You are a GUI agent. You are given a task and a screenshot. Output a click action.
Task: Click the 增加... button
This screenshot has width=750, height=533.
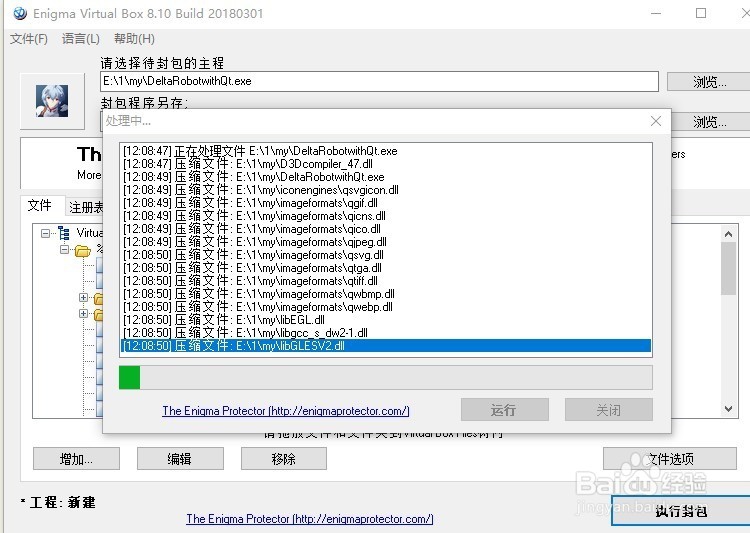click(76, 459)
